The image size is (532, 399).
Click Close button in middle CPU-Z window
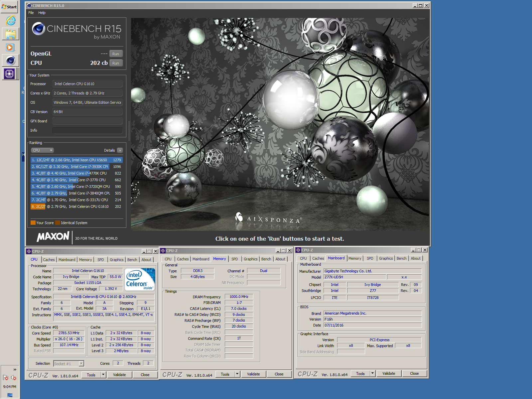pos(279,374)
